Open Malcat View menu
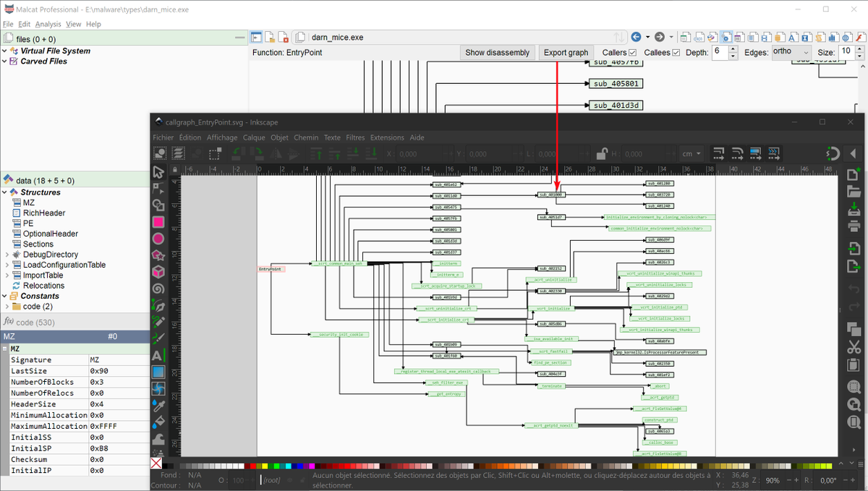868x491 pixels. tap(74, 24)
